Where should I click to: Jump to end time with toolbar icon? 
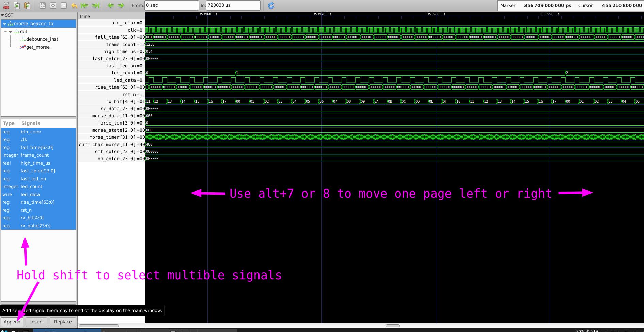[x=96, y=5]
